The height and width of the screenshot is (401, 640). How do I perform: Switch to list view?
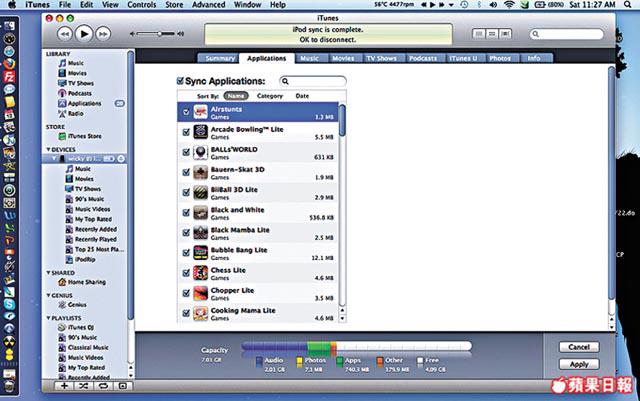coord(479,34)
